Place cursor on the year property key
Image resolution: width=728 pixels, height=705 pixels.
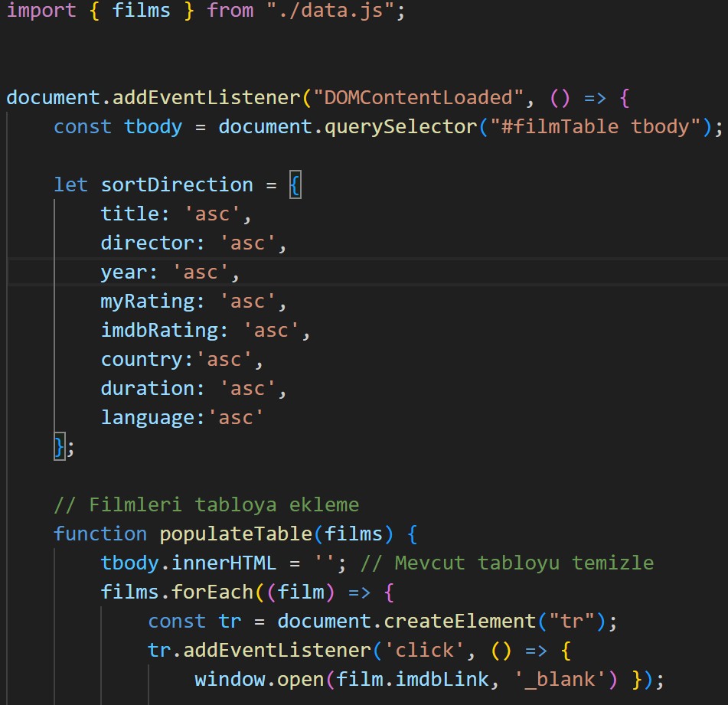[122, 272]
